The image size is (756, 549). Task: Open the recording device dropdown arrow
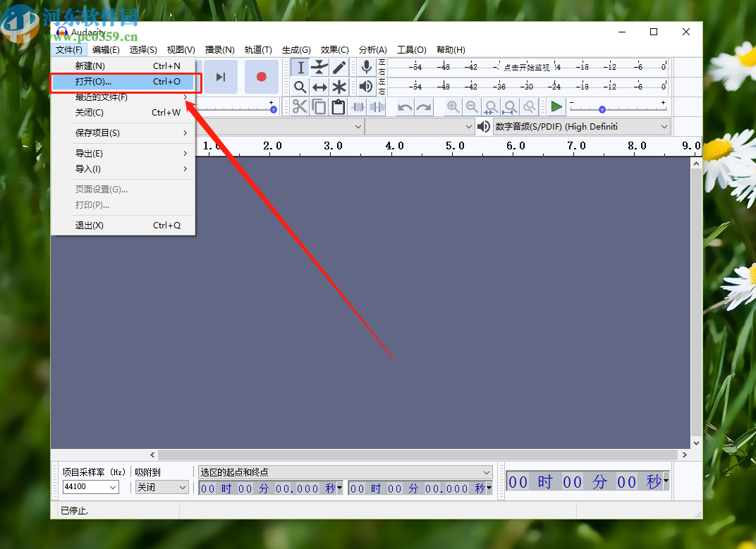click(358, 127)
